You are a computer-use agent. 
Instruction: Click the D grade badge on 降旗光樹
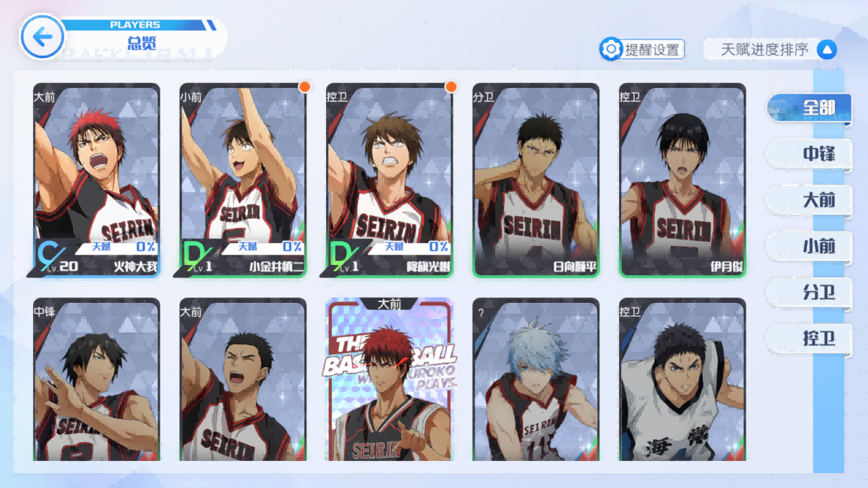click(340, 253)
